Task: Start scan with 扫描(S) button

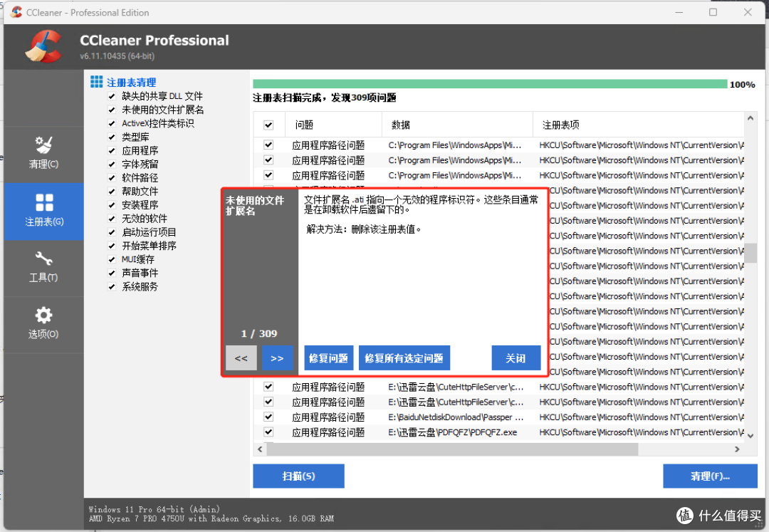Action: click(x=298, y=476)
